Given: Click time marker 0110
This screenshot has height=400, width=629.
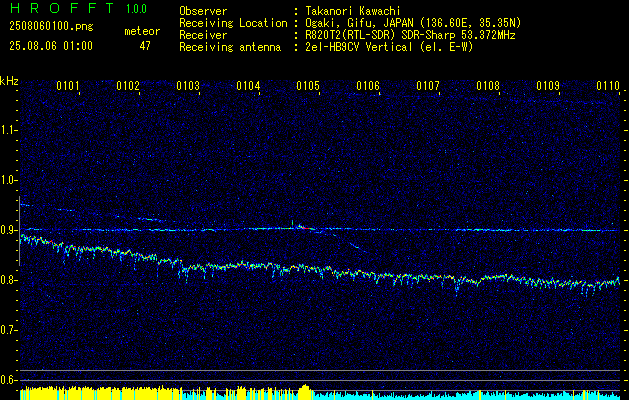Looking at the screenshot, I should [x=608, y=86].
